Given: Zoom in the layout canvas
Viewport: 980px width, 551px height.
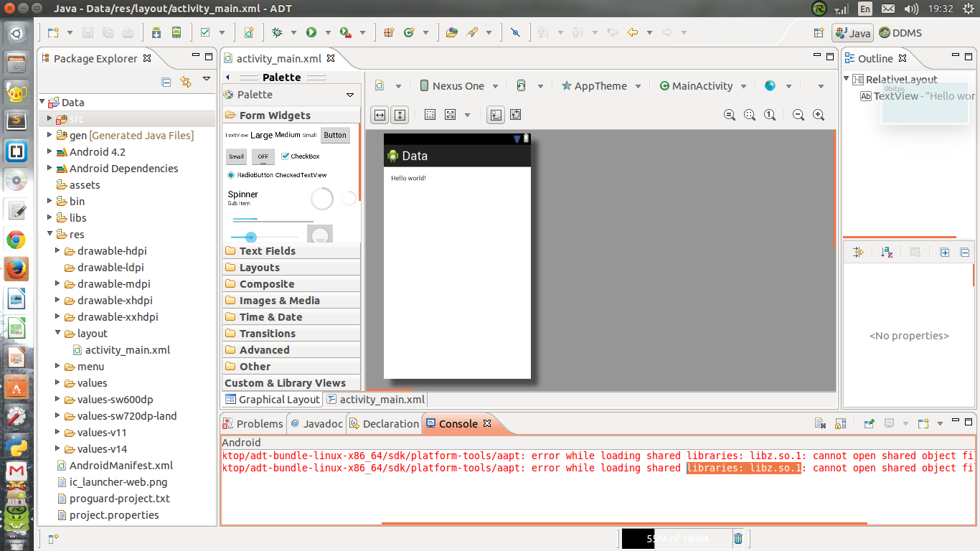Looking at the screenshot, I should (818, 115).
